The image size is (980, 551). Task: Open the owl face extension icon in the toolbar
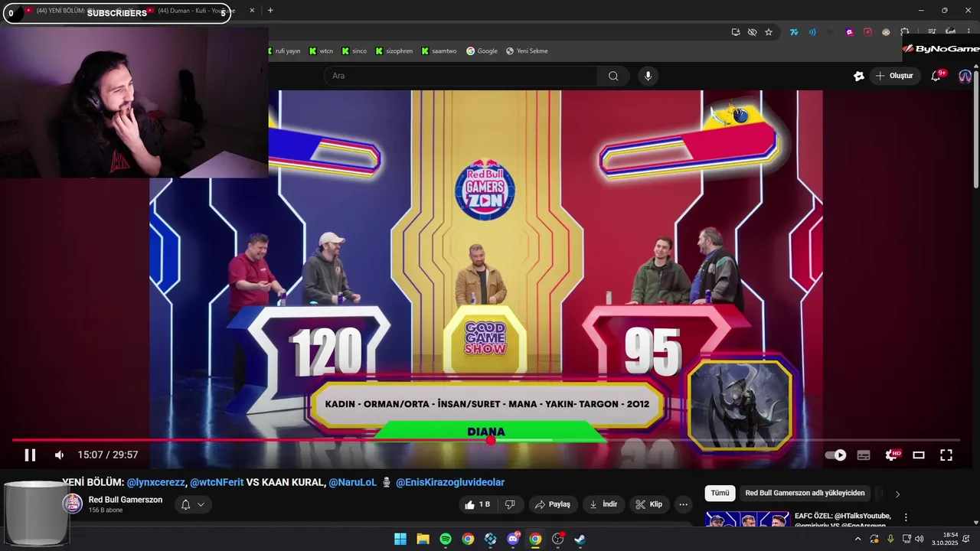tap(886, 32)
